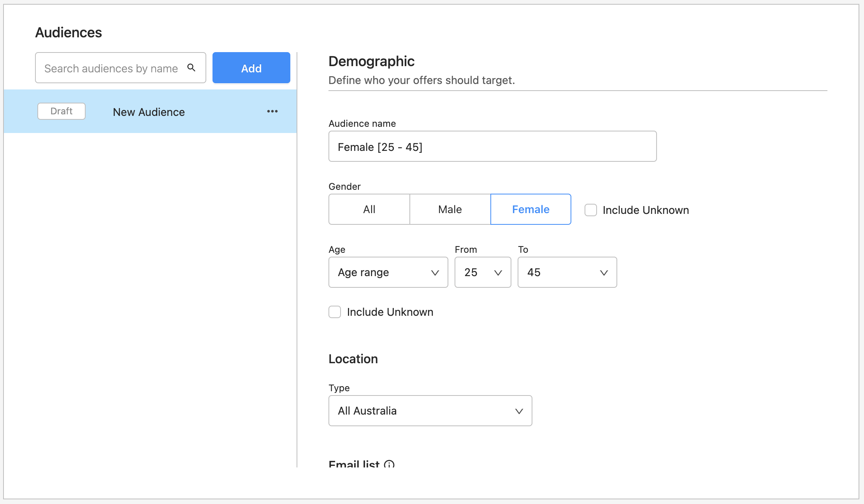The image size is (864, 504).
Task: Click the Demographic heading
Action: [372, 61]
